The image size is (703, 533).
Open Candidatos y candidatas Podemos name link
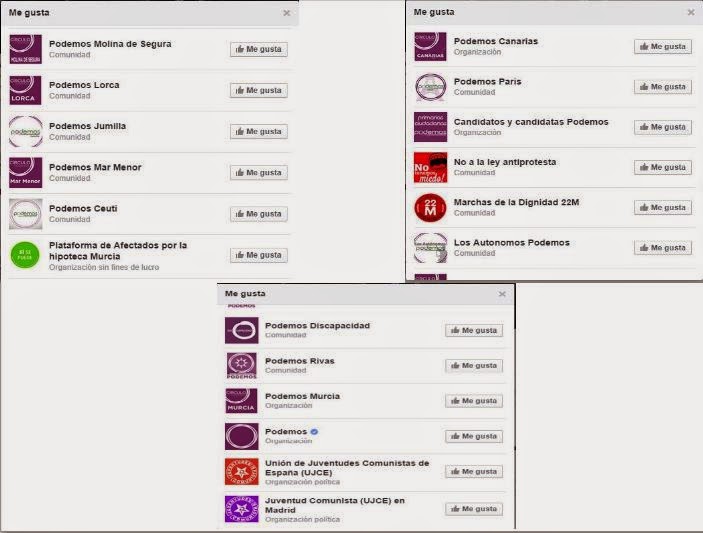point(531,122)
